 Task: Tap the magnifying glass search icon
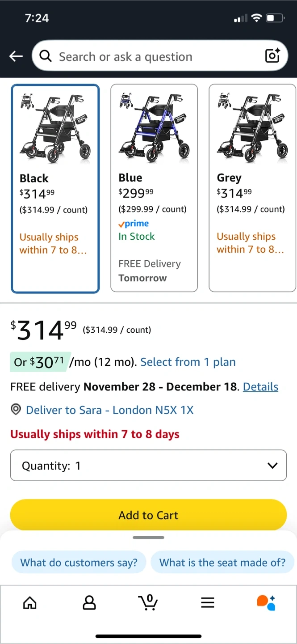point(46,56)
